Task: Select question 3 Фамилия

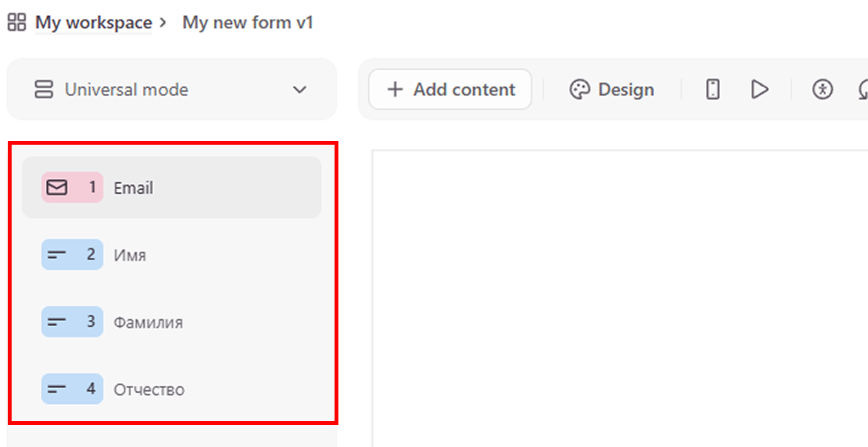Action: [172, 322]
